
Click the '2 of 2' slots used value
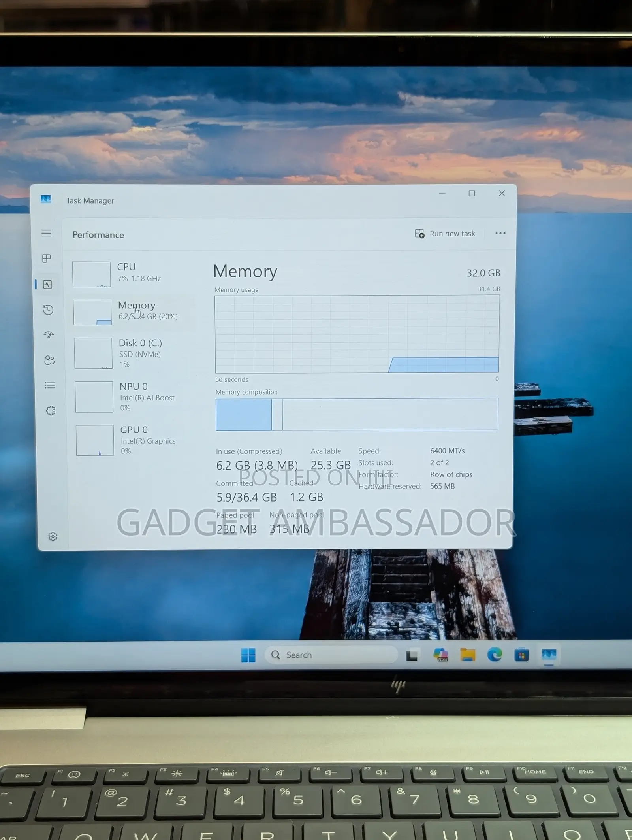(x=439, y=462)
